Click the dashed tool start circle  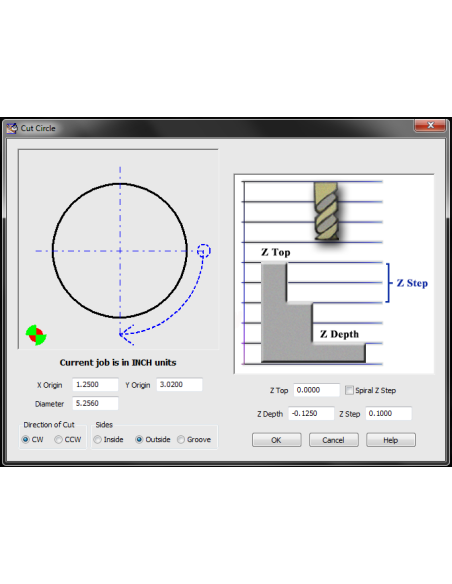click(204, 251)
